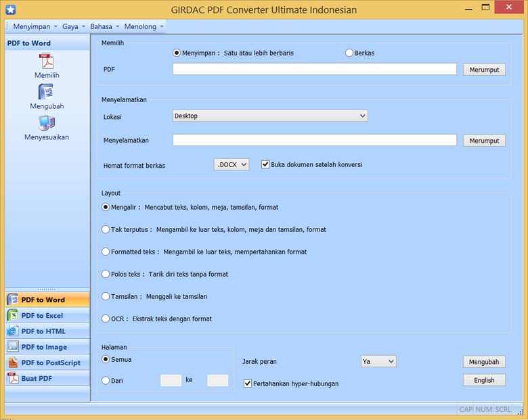This screenshot has width=528, height=420.
Task: Choose the OCR layout option
Action: (106, 319)
